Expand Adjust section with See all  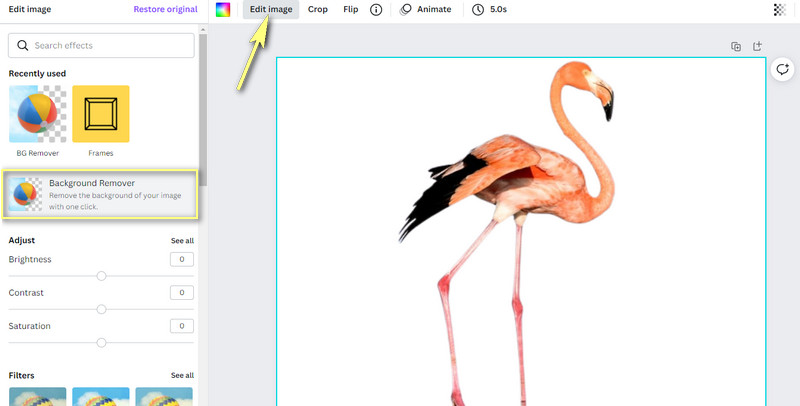[x=182, y=241]
